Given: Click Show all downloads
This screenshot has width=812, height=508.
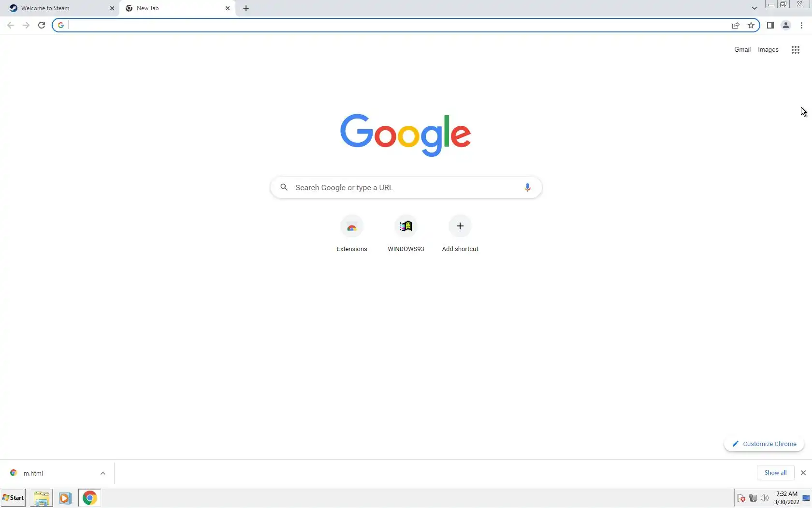Looking at the screenshot, I should (775, 473).
